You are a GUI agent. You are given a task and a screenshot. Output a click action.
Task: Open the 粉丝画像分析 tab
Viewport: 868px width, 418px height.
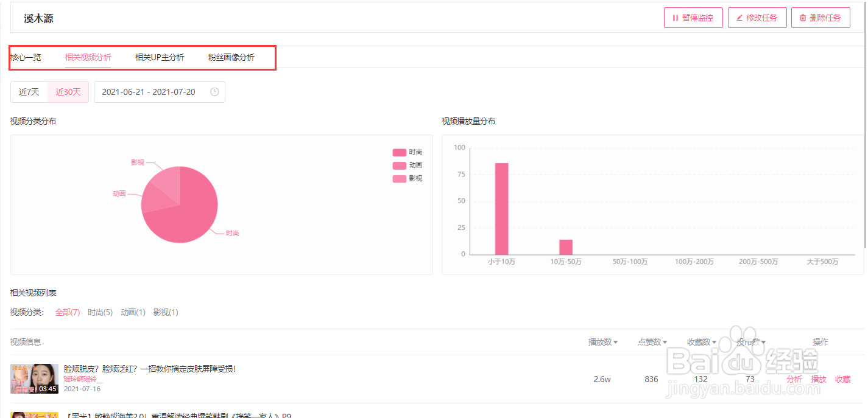click(231, 57)
